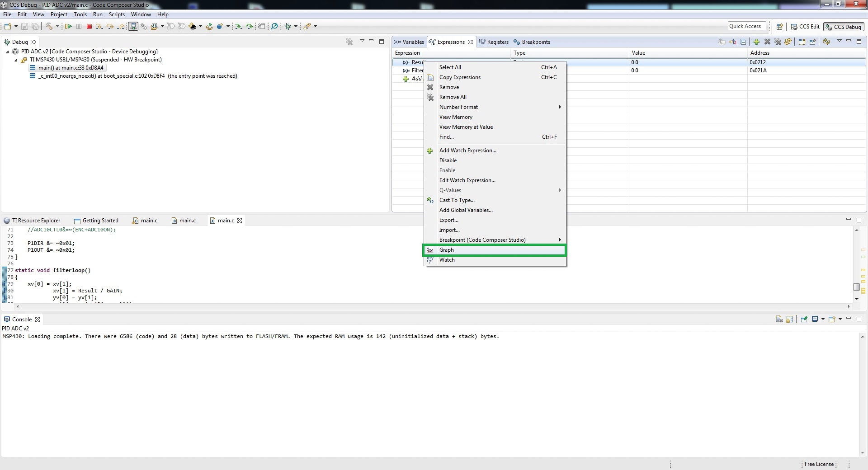868x470 pixels.
Task: Click Cast To Type... menu entry
Action: click(495, 200)
